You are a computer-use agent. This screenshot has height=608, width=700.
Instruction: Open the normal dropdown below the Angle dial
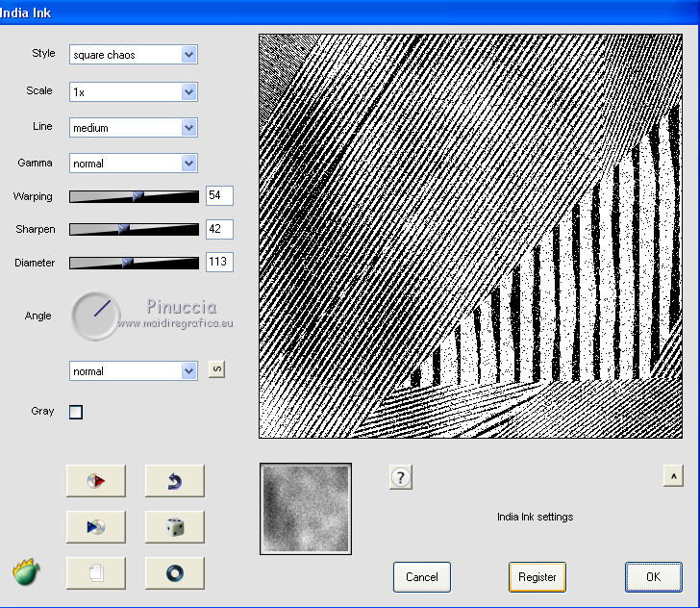tap(188, 370)
